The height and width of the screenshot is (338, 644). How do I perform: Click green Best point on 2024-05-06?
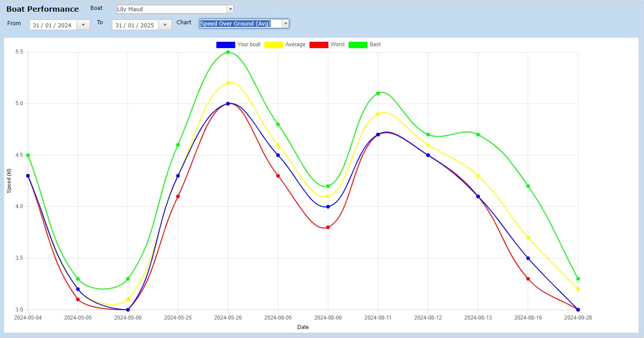pos(128,279)
